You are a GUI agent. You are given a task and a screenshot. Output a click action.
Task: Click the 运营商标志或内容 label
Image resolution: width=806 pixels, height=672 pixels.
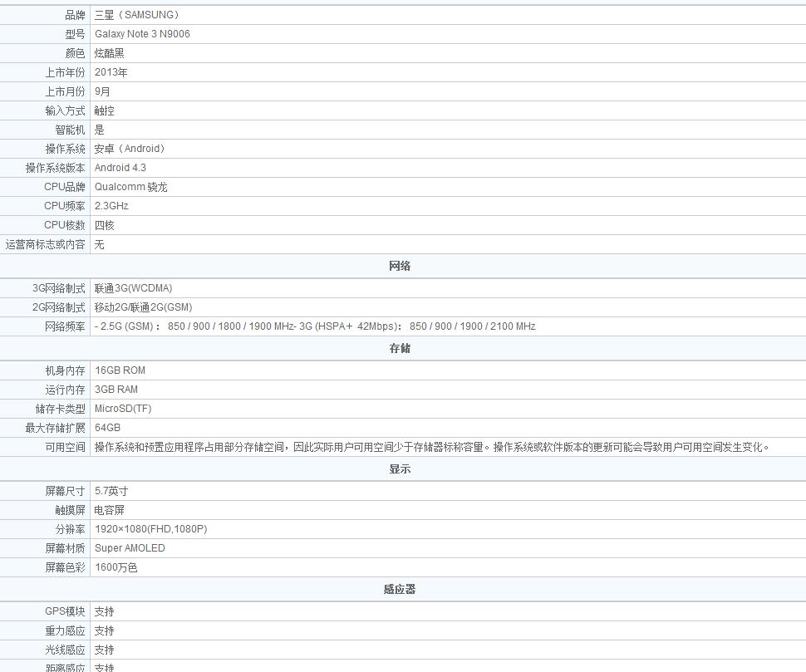pos(45,244)
